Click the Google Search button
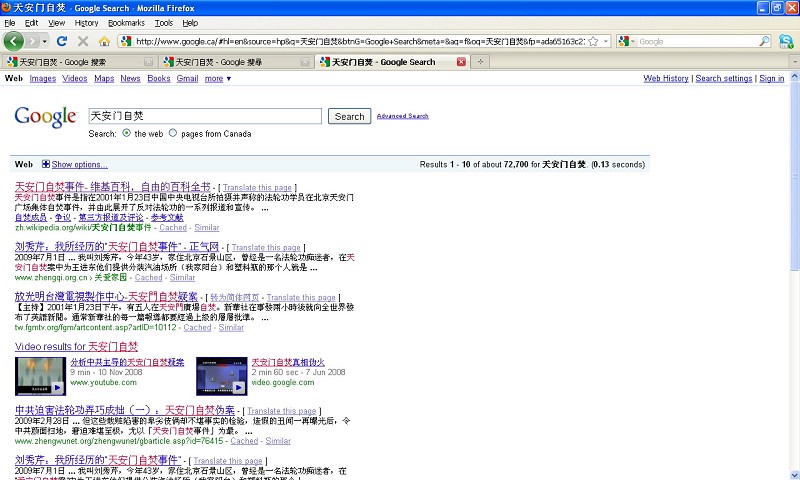The image size is (800, 480). coord(349,116)
